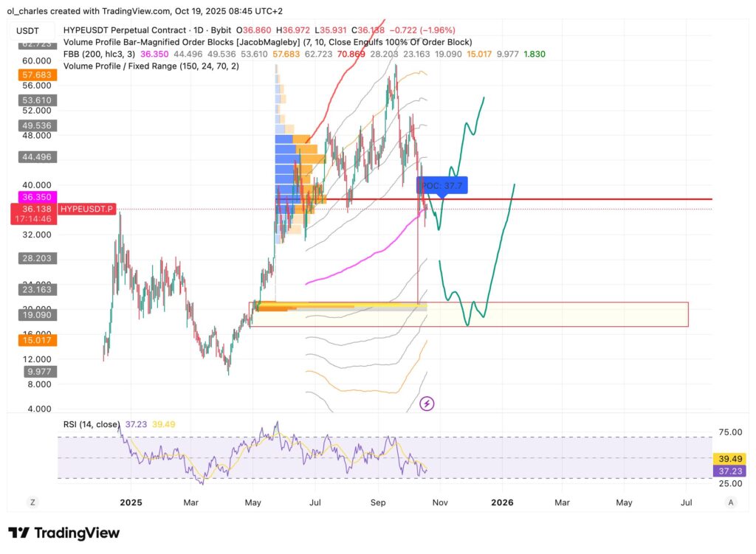Viewport: 756px width, 554px height.
Task: Click the yellow 39.49 RSI value tag
Action: [x=729, y=458]
